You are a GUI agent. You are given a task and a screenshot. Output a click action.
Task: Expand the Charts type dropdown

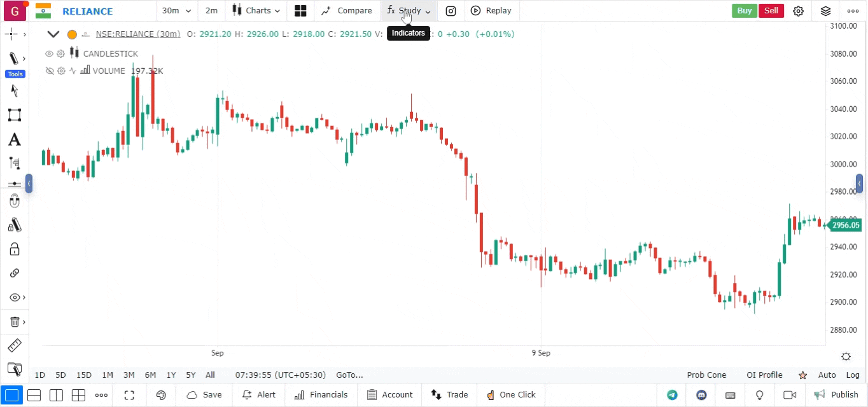pyautogui.click(x=256, y=11)
